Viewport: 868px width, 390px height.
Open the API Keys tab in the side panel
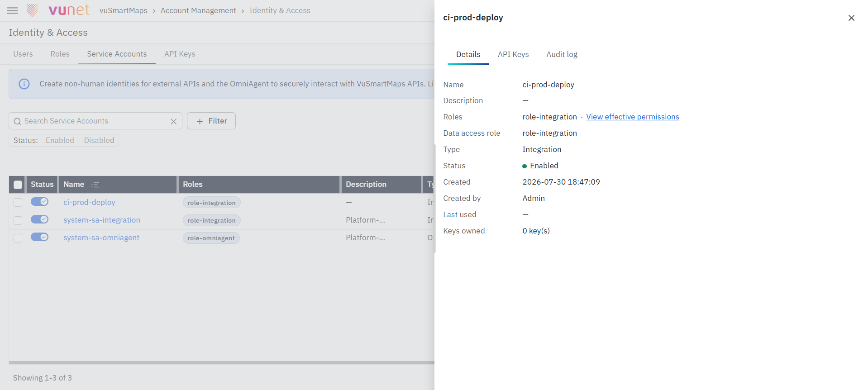tap(513, 54)
